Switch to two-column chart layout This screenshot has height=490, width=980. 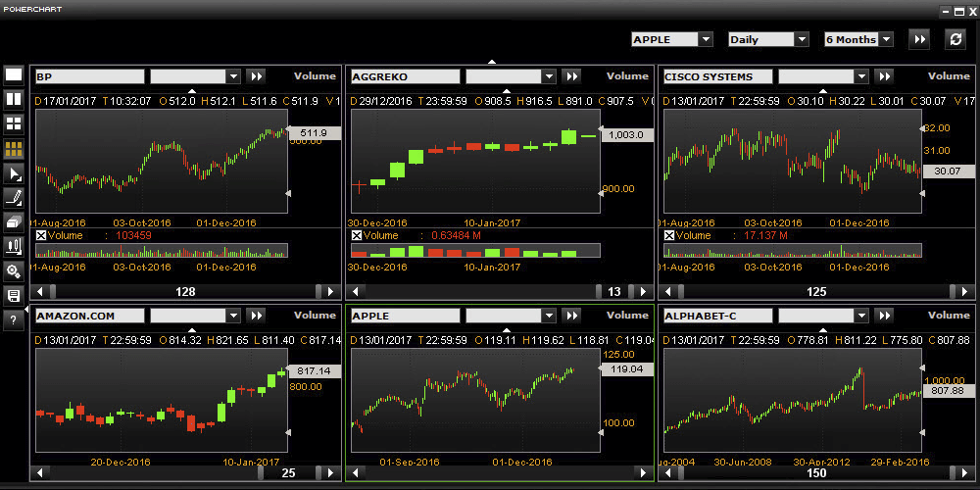click(x=14, y=99)
